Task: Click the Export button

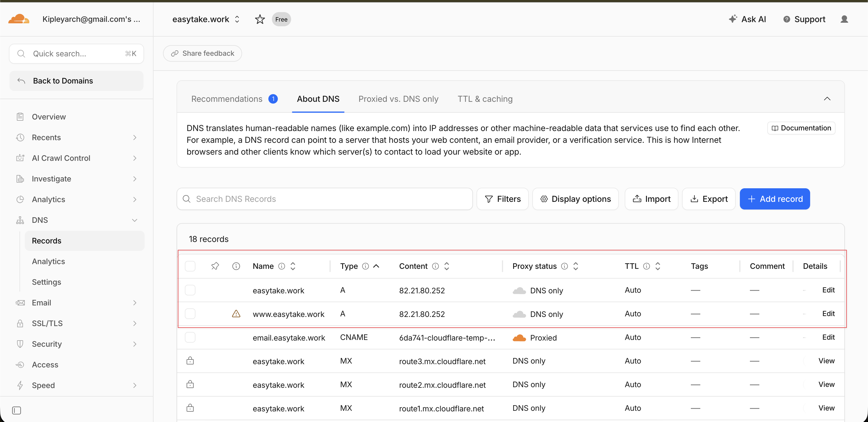Action: tap(709, 199)
